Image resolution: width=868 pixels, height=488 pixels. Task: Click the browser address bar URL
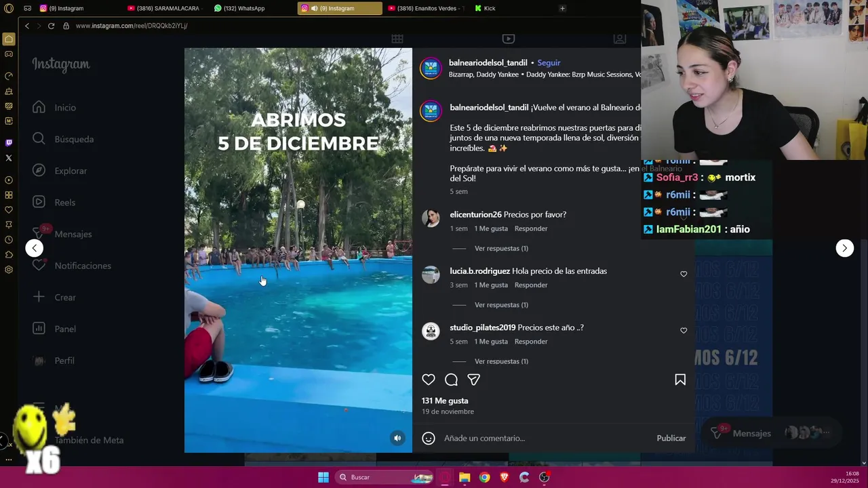click(x=132, y=26)
